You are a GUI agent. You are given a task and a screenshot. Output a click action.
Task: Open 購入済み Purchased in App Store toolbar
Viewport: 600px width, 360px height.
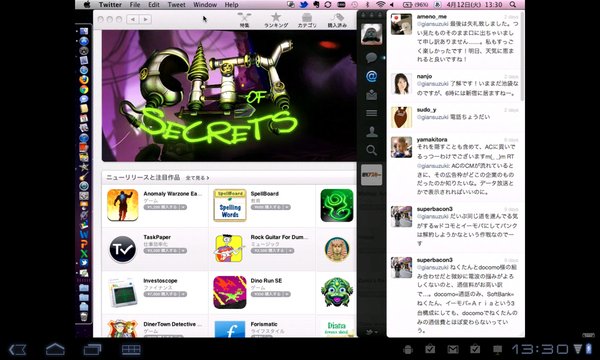[x=337, y=20]
